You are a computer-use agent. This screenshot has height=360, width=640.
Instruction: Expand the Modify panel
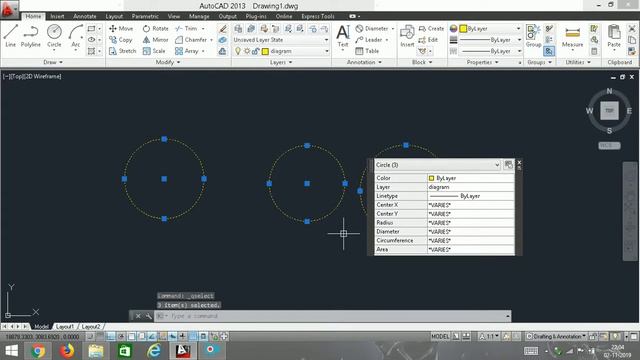(168, 62)
